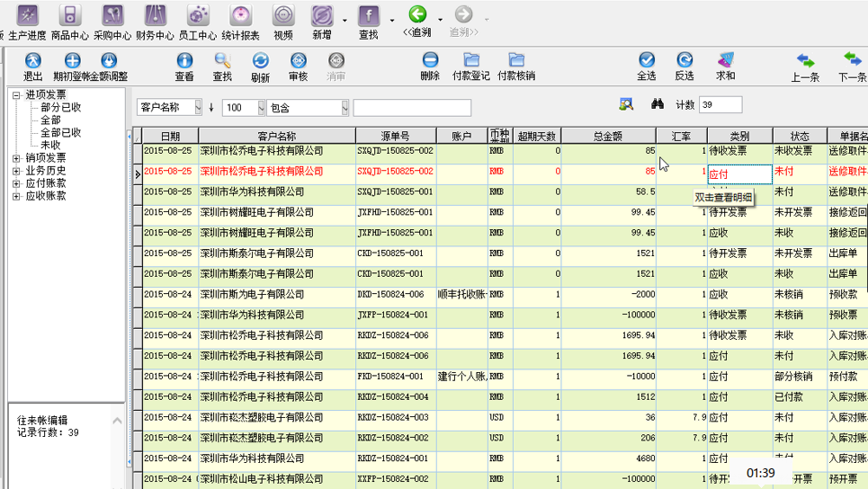
Task: Sort by 日期 column header
Action: point(171,136)
